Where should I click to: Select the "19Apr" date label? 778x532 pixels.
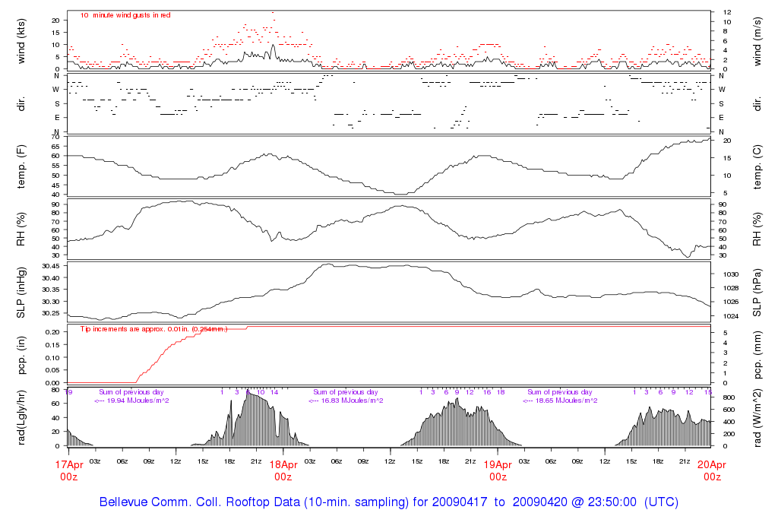pyautogui.click(x=498, y=465)
